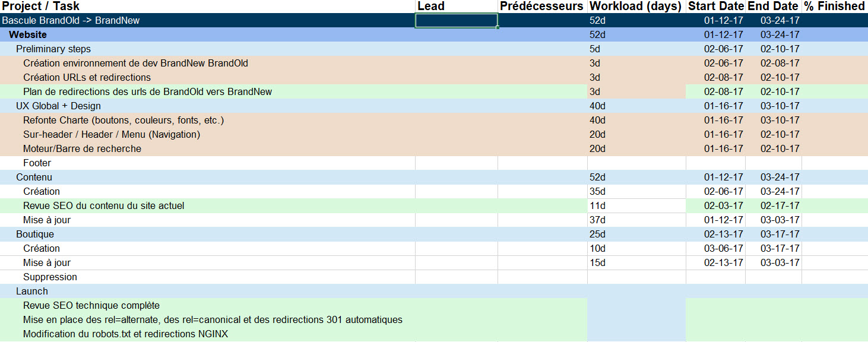Select the "Start Date" column header

pyautogui.click(x=715, y=6)
